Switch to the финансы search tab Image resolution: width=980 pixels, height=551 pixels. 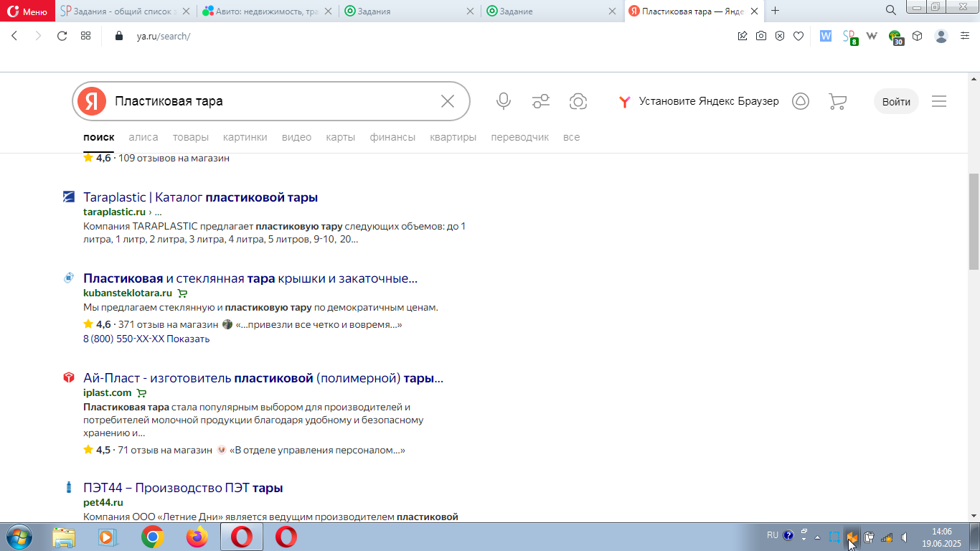point(392,137)
